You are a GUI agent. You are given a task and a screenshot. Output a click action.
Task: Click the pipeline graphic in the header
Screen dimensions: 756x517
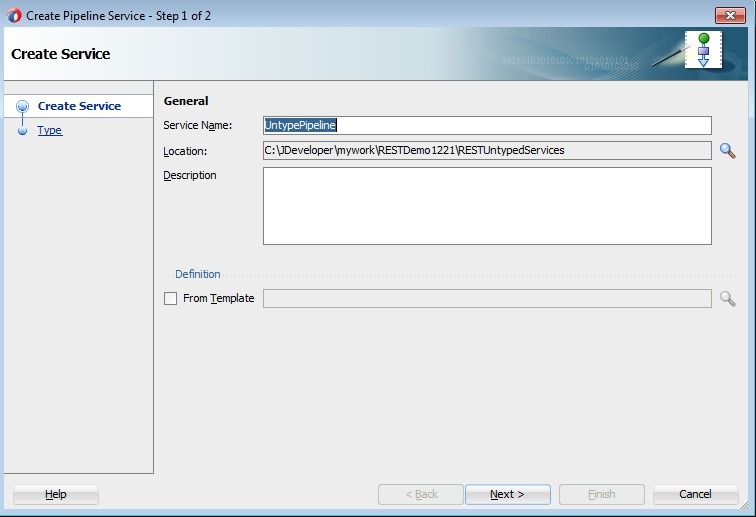tap(702, 50)
